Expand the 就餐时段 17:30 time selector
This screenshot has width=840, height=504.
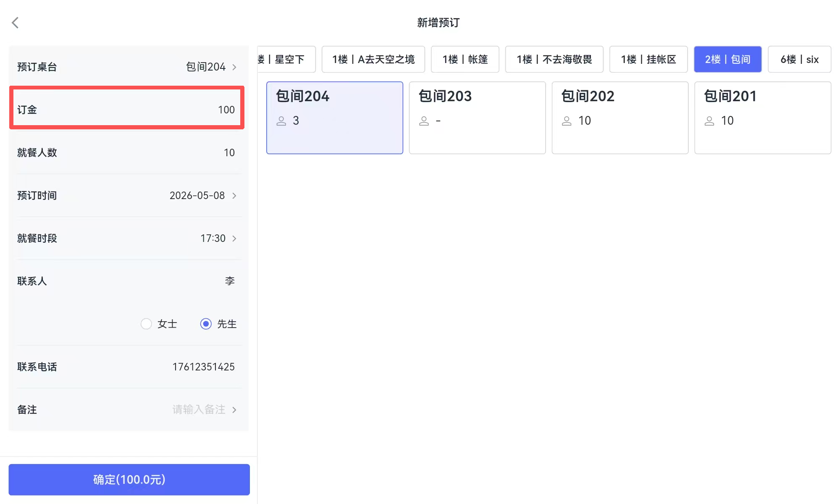[234, 239]
